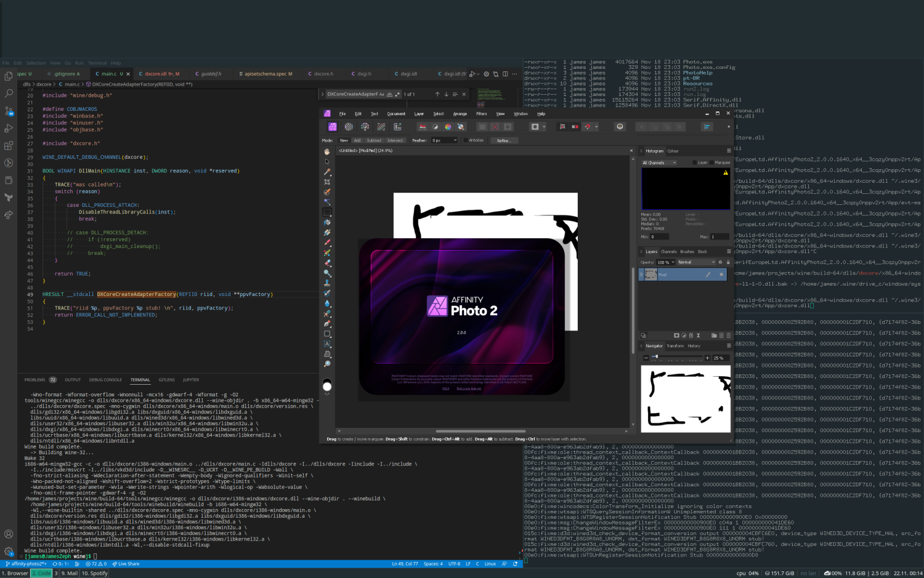Click the TERMINAL tab in VS Code

click(140, 380)
